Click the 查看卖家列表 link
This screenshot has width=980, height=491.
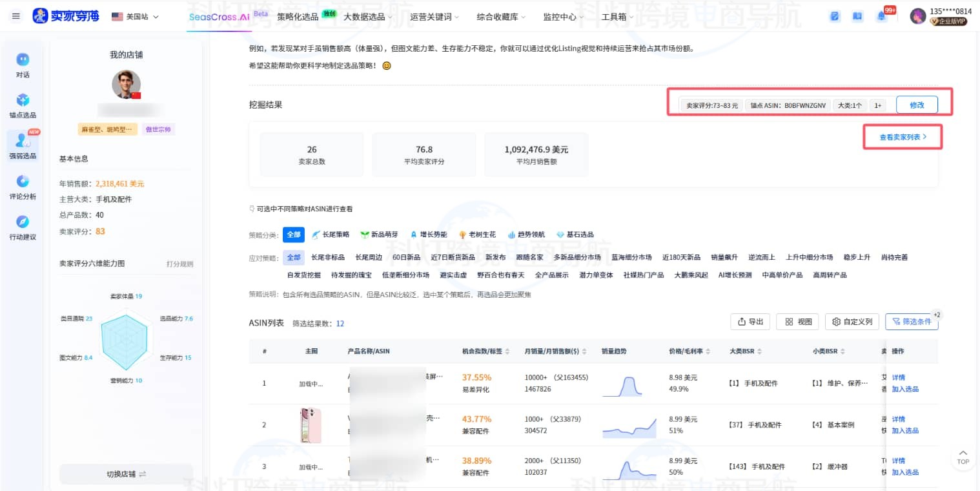[x=902, y=137]
